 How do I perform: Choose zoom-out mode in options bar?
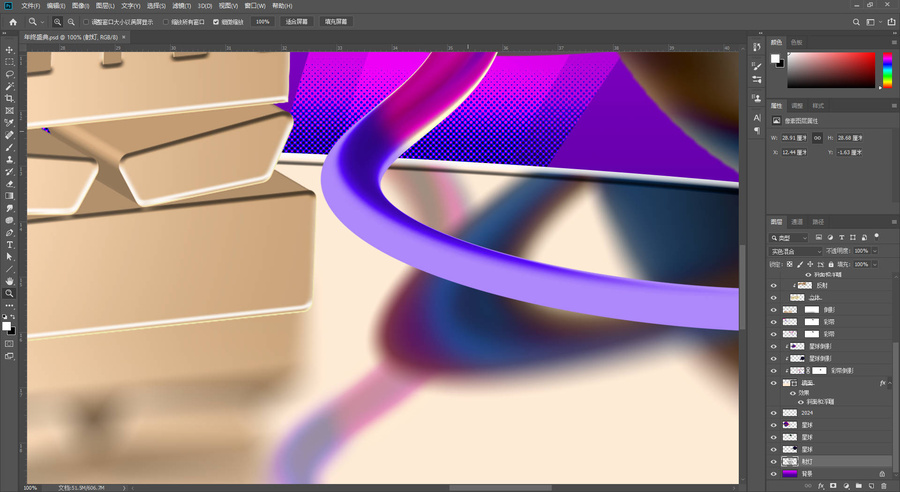pyautogui.click(x=71, y=22)
